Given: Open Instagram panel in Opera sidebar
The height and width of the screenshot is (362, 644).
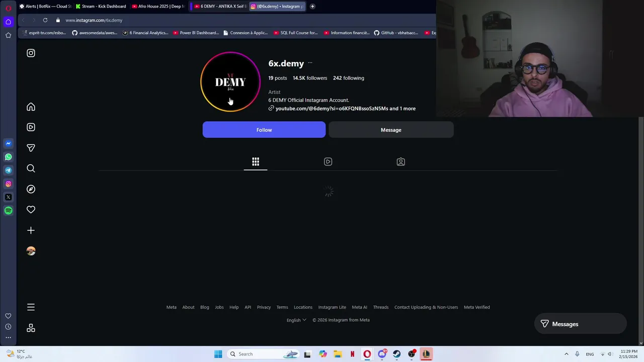Looking at the screenshot, I should coord(8,184).
